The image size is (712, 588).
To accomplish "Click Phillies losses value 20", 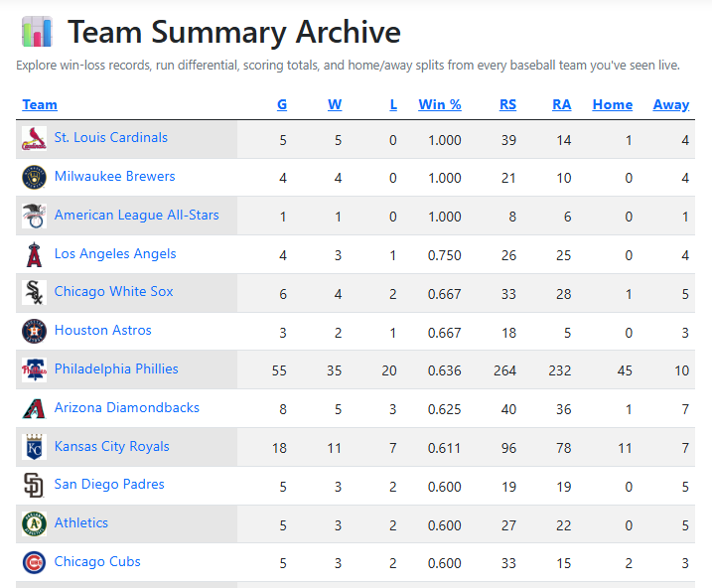I will [x=389, y=370].
